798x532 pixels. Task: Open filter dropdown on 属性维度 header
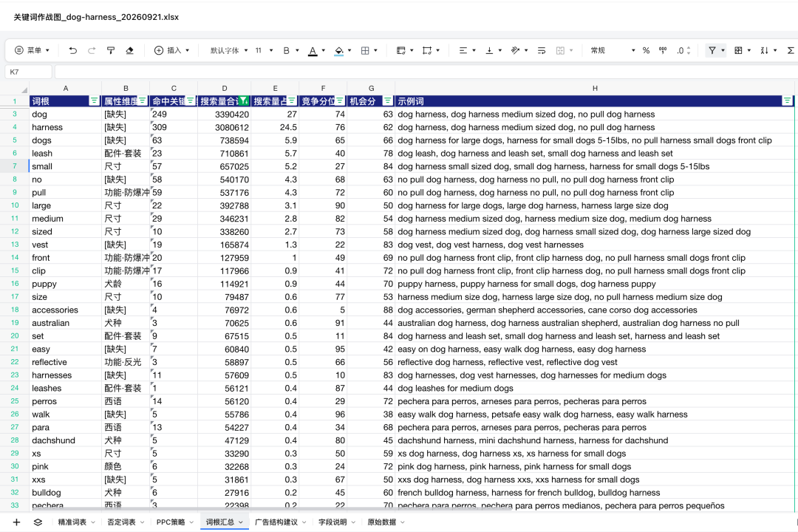pyautogui.click(x=143, y=100)
